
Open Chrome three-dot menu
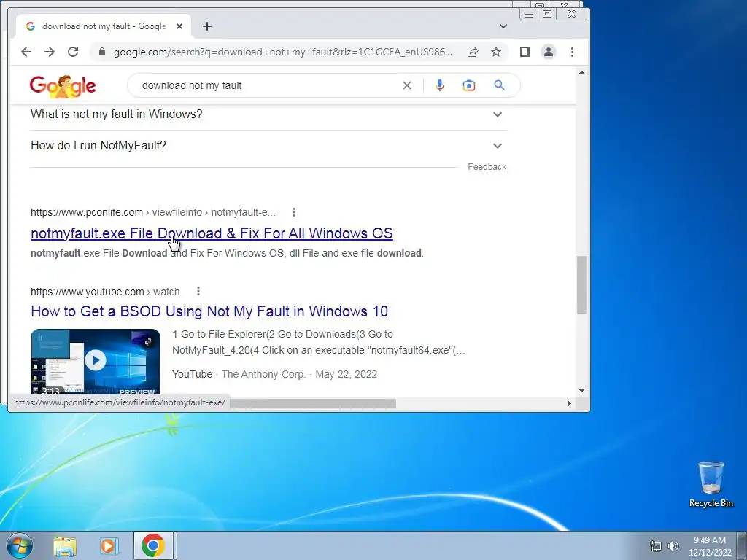(572, 52)
